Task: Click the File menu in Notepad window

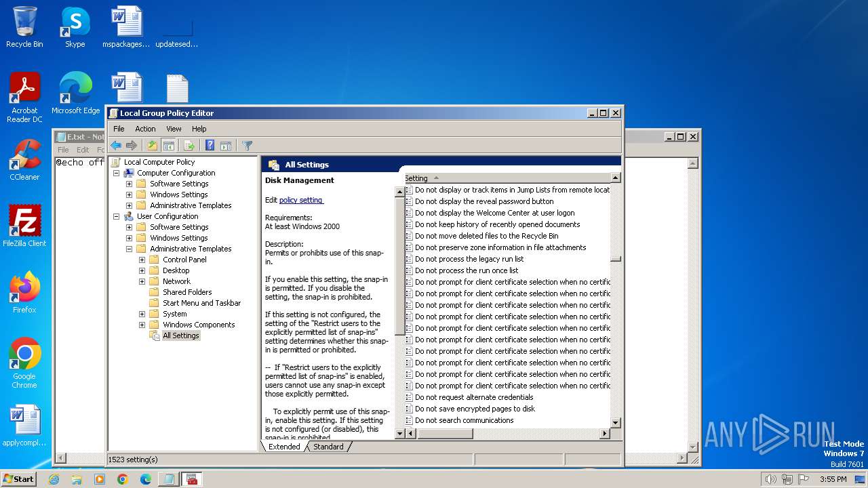Action: (63, 150)
